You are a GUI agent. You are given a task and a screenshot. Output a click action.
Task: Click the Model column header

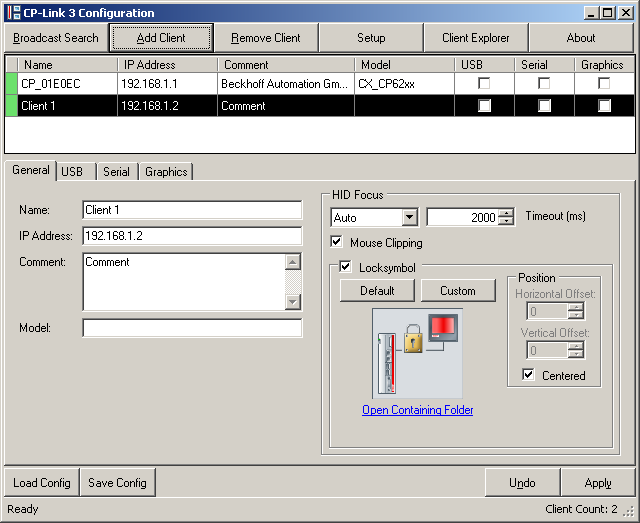(404, 65)
